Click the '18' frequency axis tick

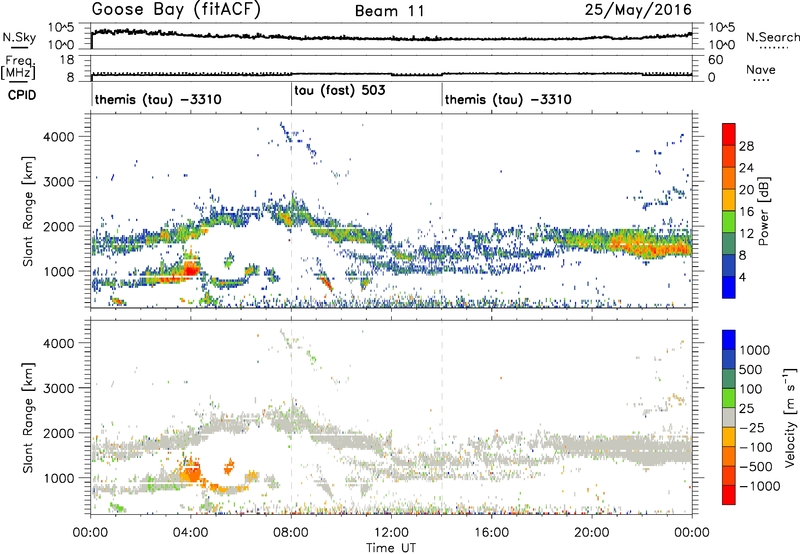coord(67,60)
